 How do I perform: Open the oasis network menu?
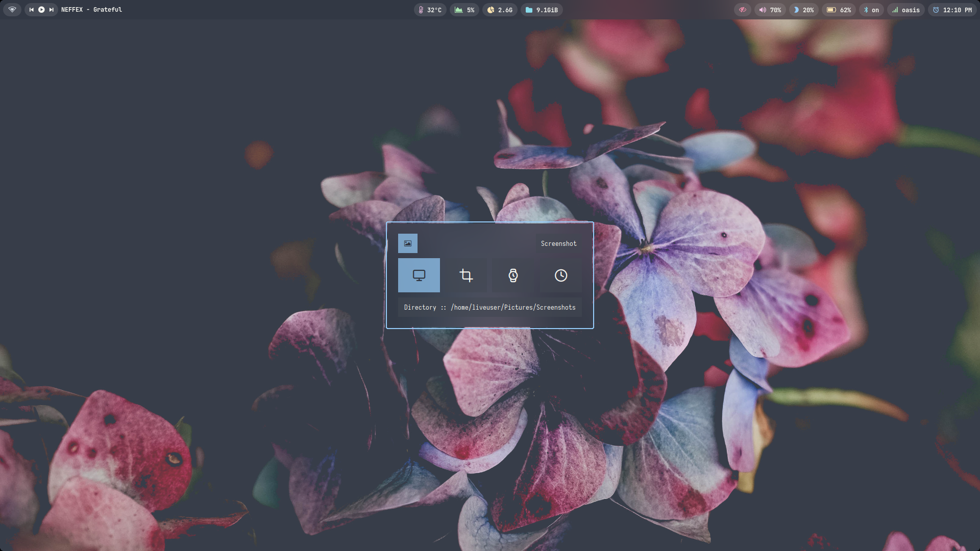click(x=905, y=10)
